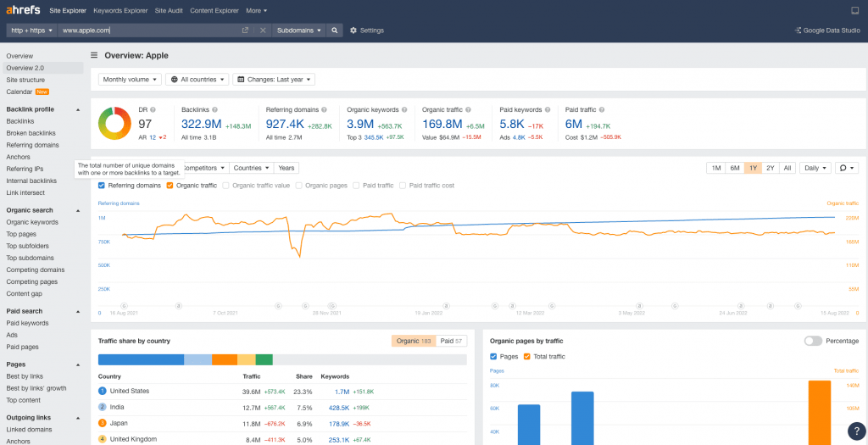Uncheck Referring domains checkbox
This screenshot has width=868, height=445.
click(102, 186)
